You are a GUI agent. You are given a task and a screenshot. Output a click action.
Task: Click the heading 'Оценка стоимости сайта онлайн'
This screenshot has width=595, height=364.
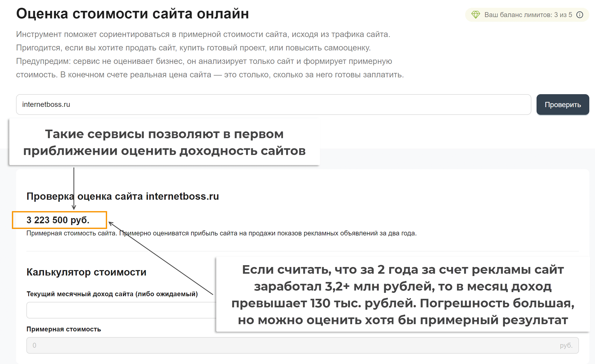click(x=132, y=13)
